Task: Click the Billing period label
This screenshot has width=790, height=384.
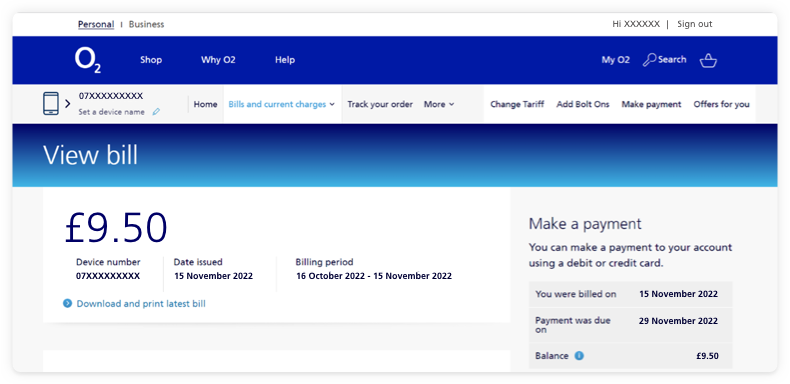Action: point(324,262)
